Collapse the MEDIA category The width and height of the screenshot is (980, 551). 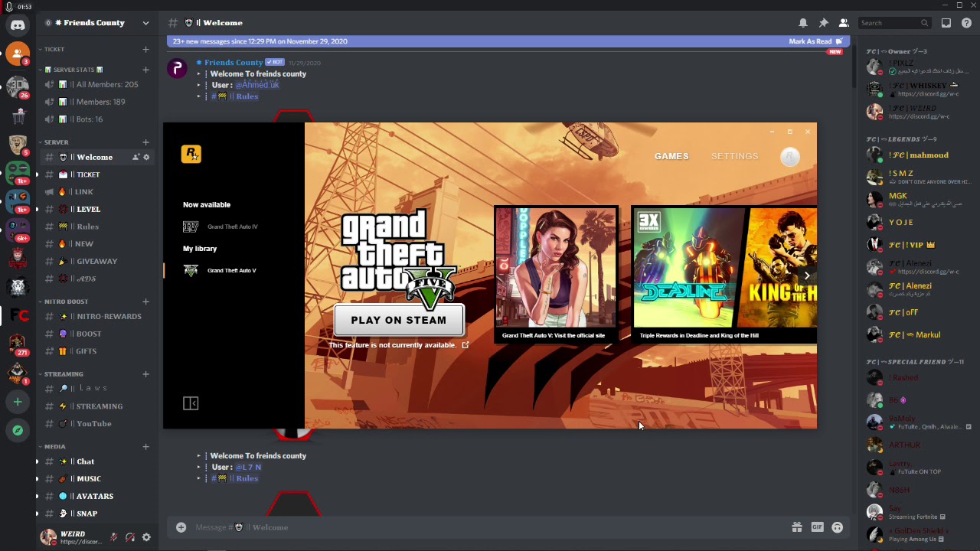pyautogui.click(x=54, y=447)
